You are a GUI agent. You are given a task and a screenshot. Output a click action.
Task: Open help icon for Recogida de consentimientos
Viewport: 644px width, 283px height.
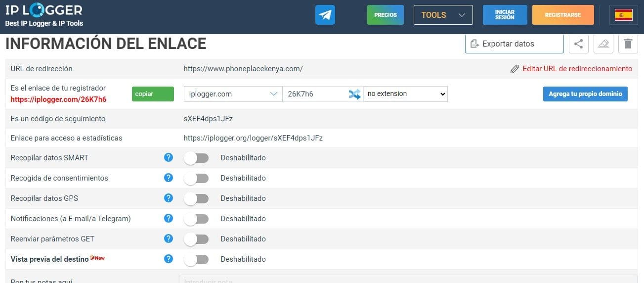coord(169,178)
